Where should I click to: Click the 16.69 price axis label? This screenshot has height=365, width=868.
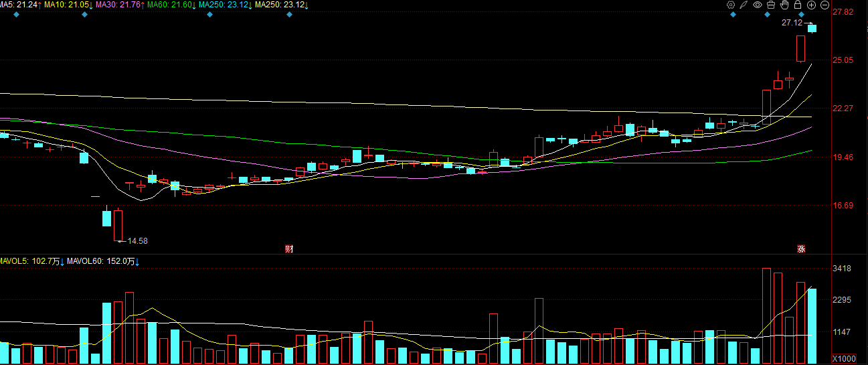[842, 206]
